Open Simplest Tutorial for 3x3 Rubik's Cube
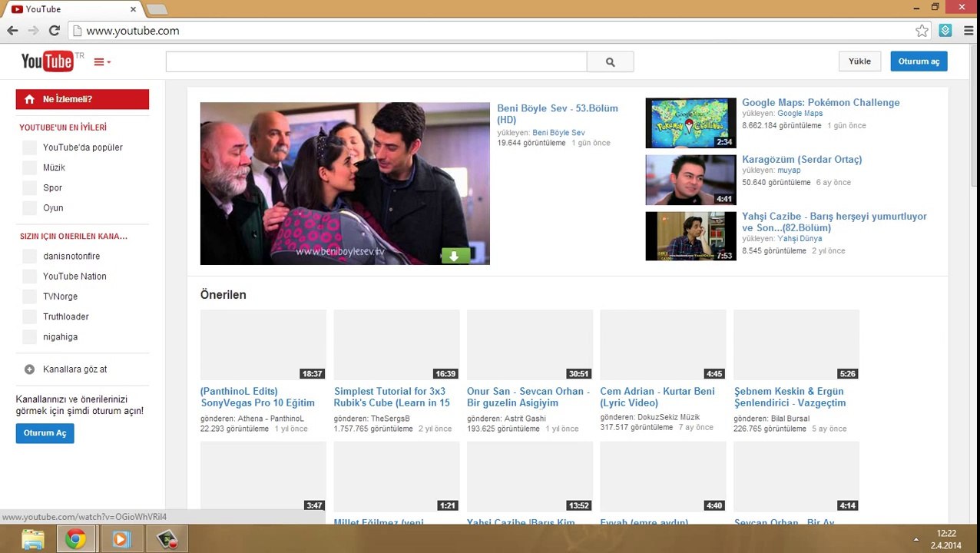980x553 pixels. pos(392,397)
